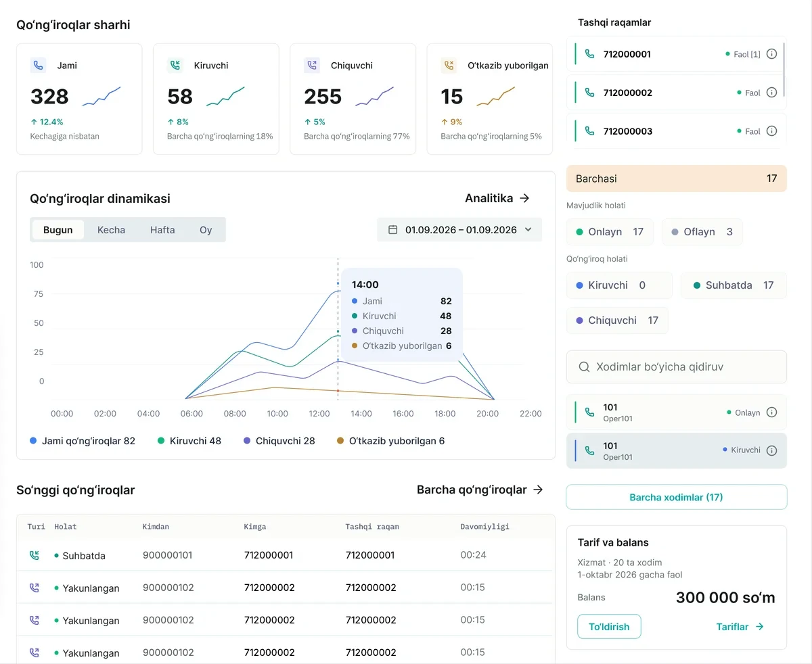Open info icon for number 712000003
The image size is (812, 664).
coord(771,131)
